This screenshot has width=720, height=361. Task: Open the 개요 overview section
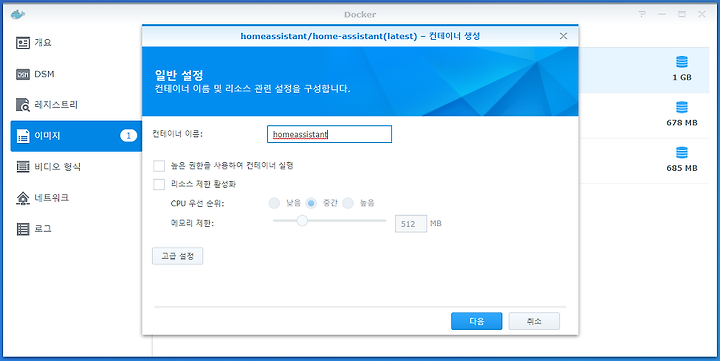[x=76, y=43]
